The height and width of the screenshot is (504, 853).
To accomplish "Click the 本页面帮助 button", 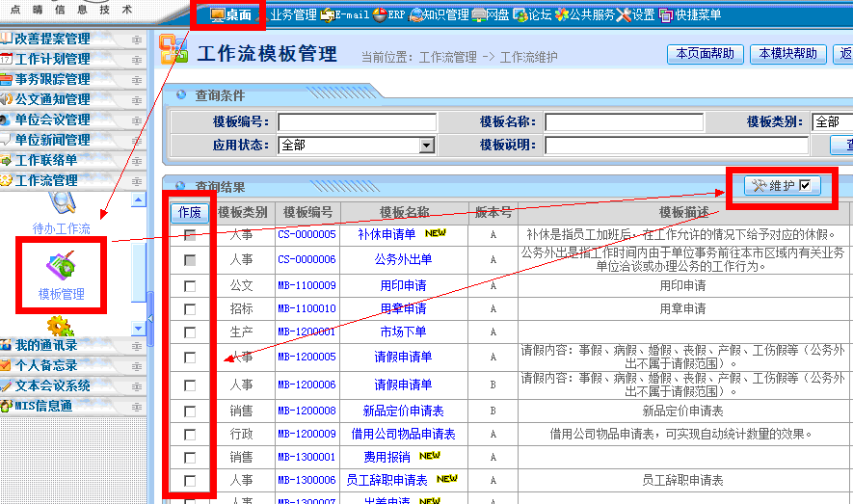I will [x=705, y=54].
